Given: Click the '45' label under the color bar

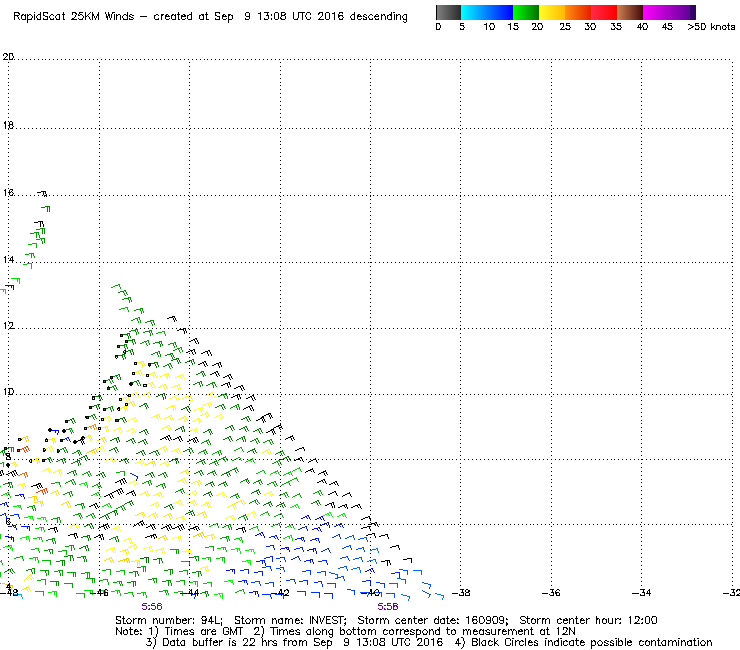Looking at the screenshot, I should 667,27.
